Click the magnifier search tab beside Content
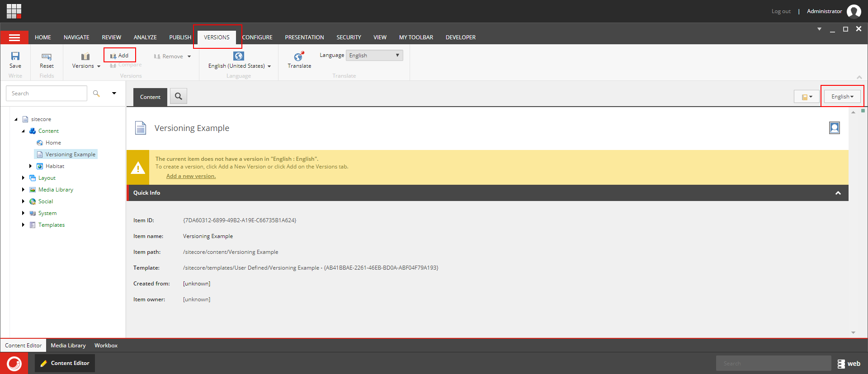Image resolution: width=868 pixels, height=374 pixels. 179,96
